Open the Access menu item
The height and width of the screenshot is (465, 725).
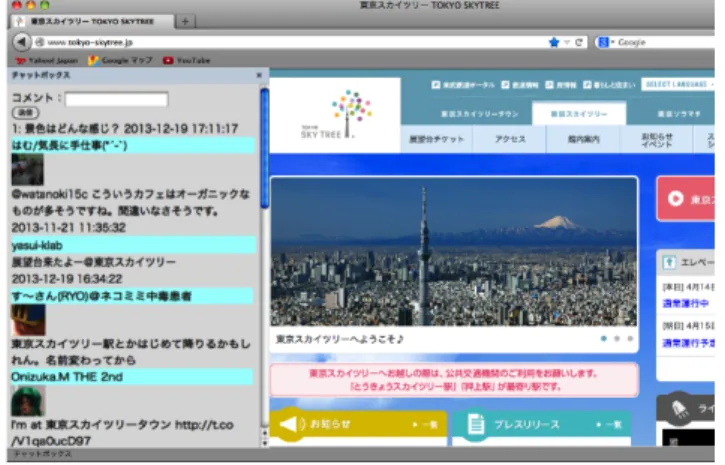click(510, 139)
